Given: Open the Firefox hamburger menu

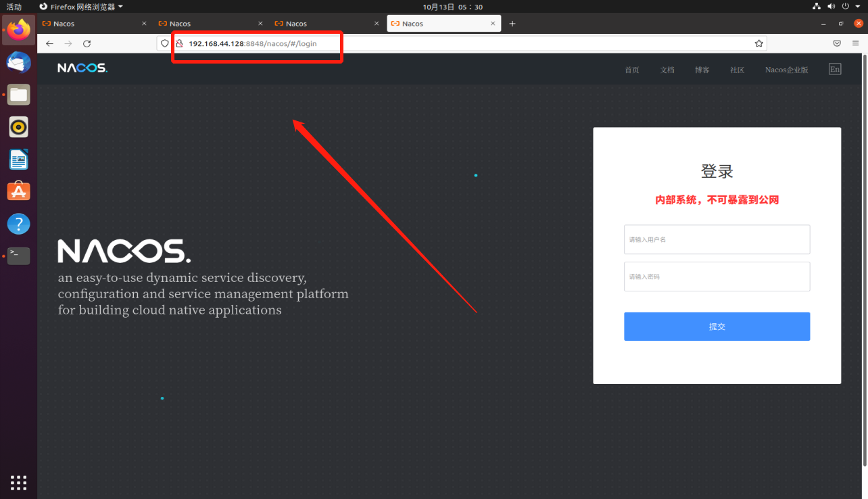Looking at the screenshot, I should pyautogui.click(x=856, y=43).
